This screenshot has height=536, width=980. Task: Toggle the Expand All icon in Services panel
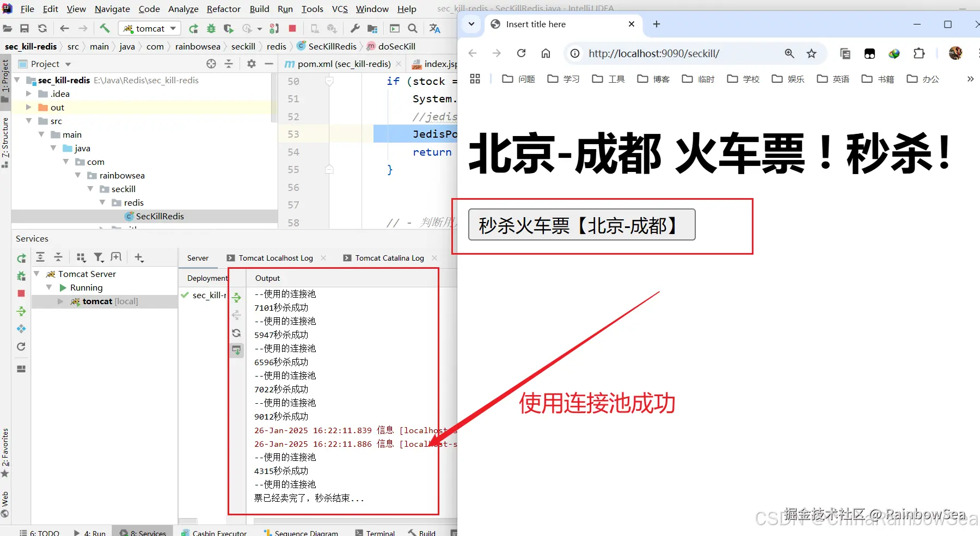[x=40, y=257]
